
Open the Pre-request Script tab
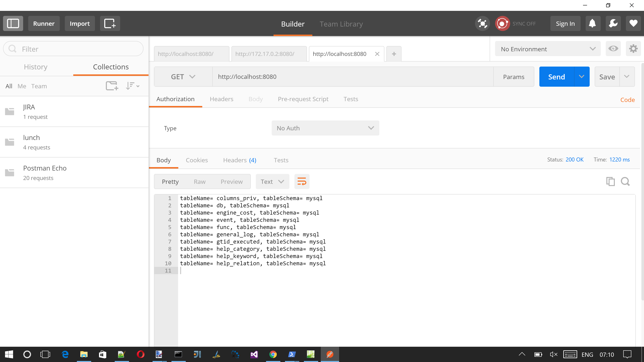click(303, 99)
